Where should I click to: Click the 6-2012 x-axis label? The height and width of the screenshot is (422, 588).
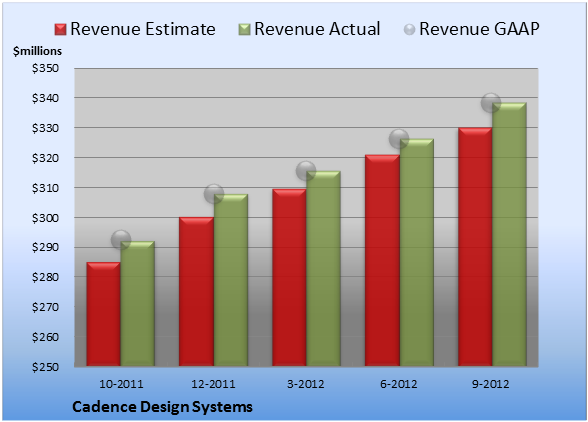pos(399,384)
